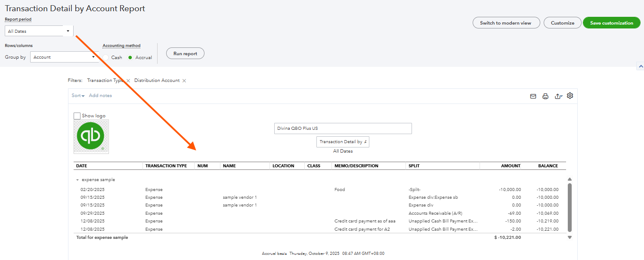Image resolution: width=644 pixels, height=260 pixels.
Task: Click the report's vertical scrollbar
Action: tap(570, 207)
